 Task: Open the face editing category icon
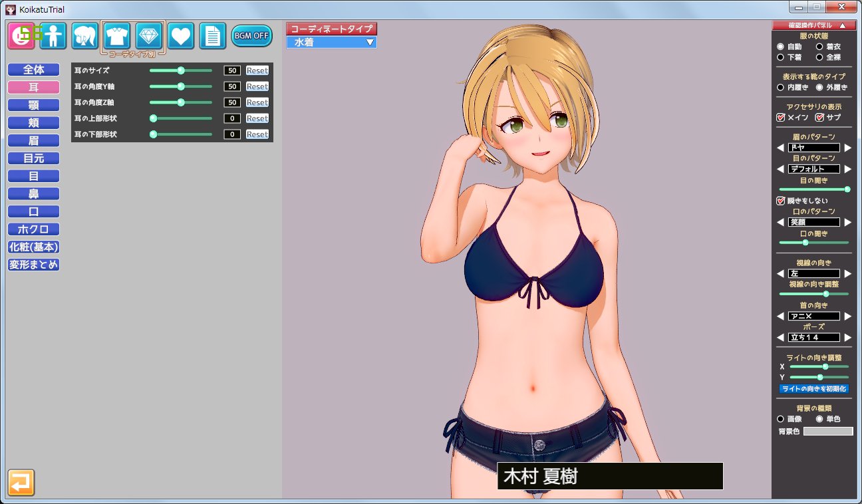(21, 35)
